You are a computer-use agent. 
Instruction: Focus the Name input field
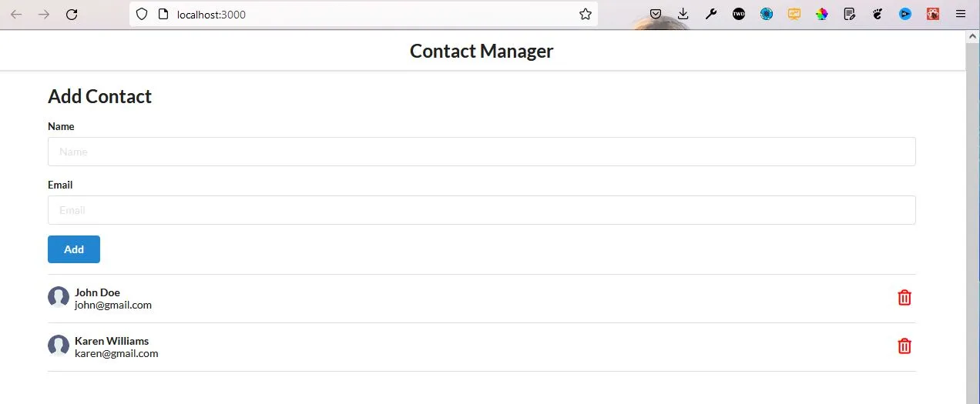coord(482,152)
